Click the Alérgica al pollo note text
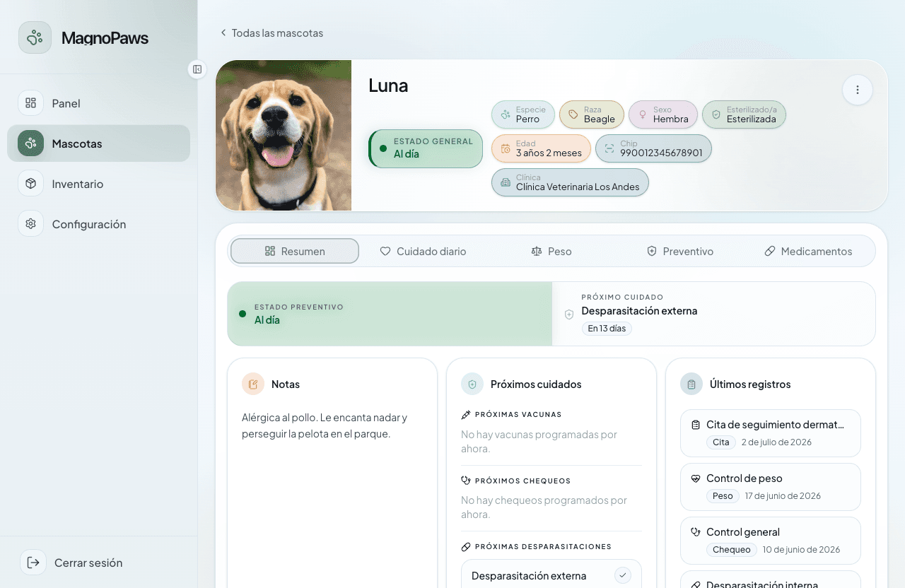Viewport: 905px width, 588px height. pos(324,425)
